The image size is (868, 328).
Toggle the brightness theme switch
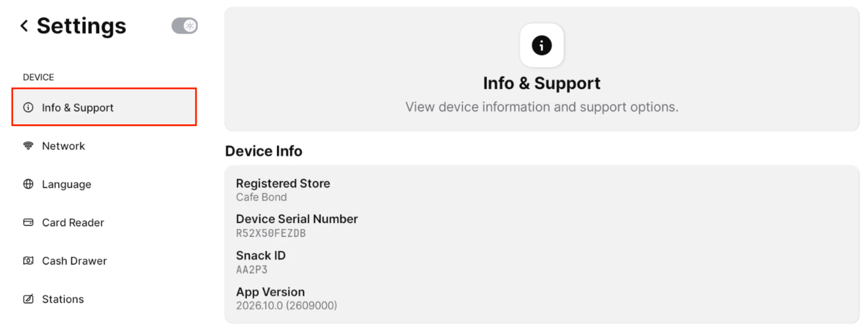pos(184,26)
